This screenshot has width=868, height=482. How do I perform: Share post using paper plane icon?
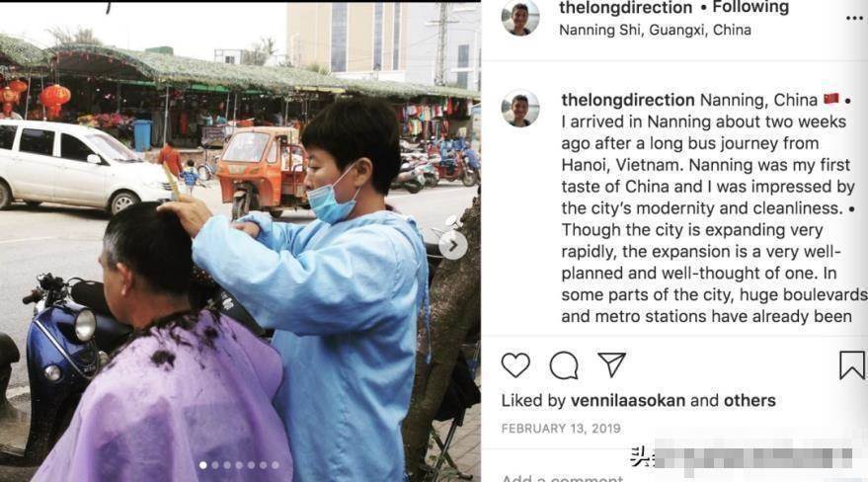pos(611,364)
